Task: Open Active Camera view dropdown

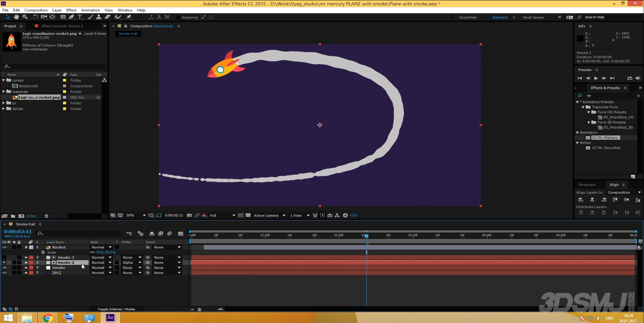Action: [x=269, y=215]
